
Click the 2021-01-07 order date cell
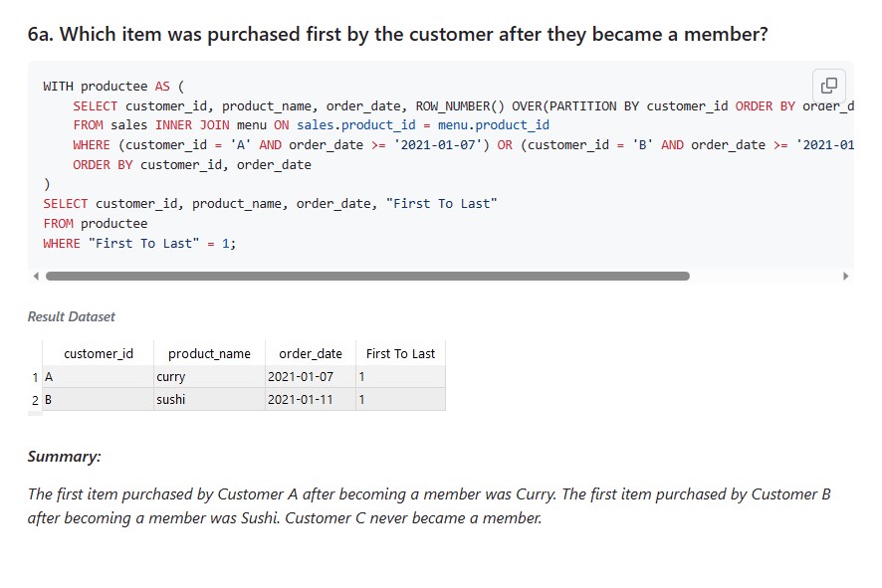coord(311,377)
